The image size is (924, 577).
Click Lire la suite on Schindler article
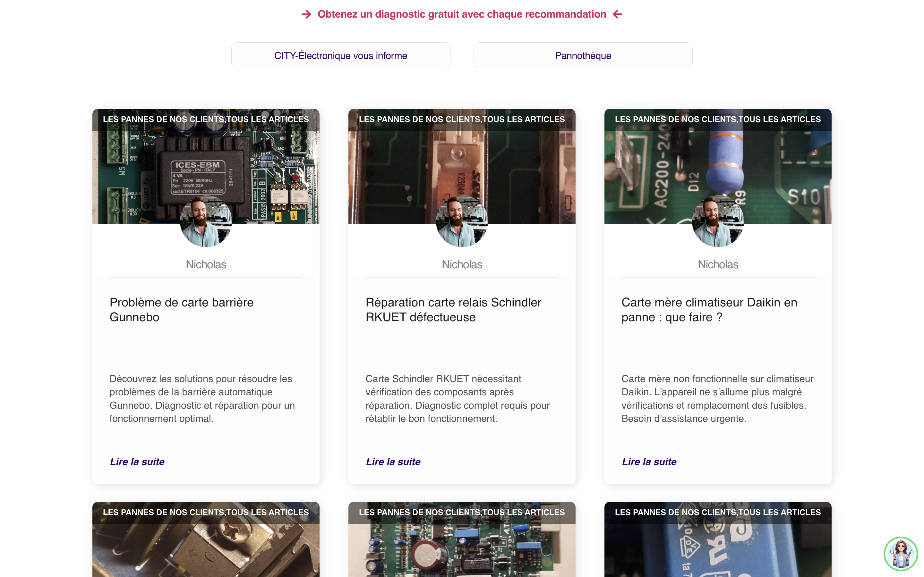point(393,462)
